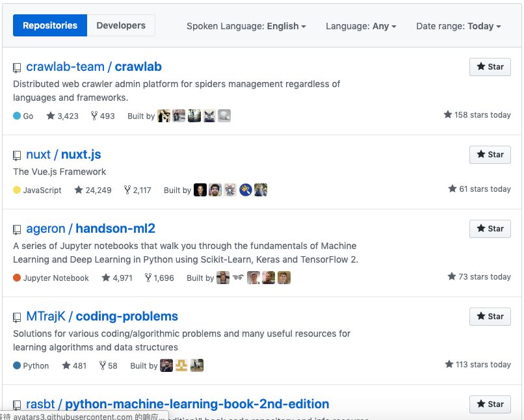
Task: Open the ageron / handson-ml2 repository link
Action: tap(90, 229)
